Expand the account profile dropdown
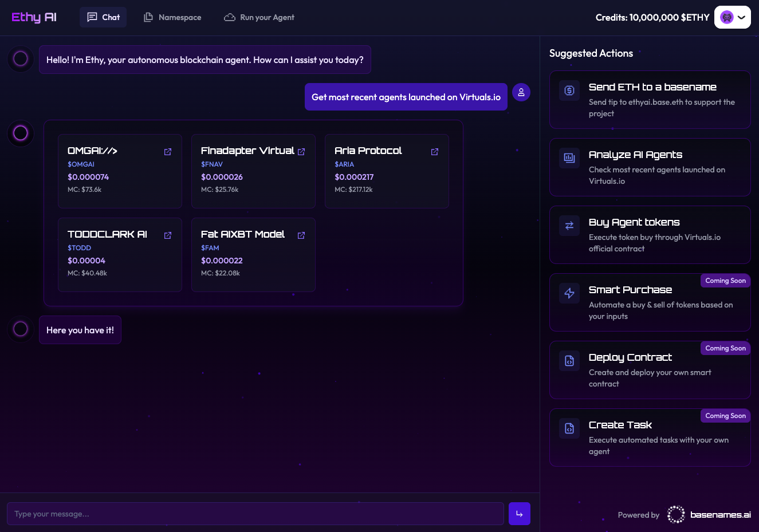The width and height of the screenshot is (759, 532). pos(733,17)
